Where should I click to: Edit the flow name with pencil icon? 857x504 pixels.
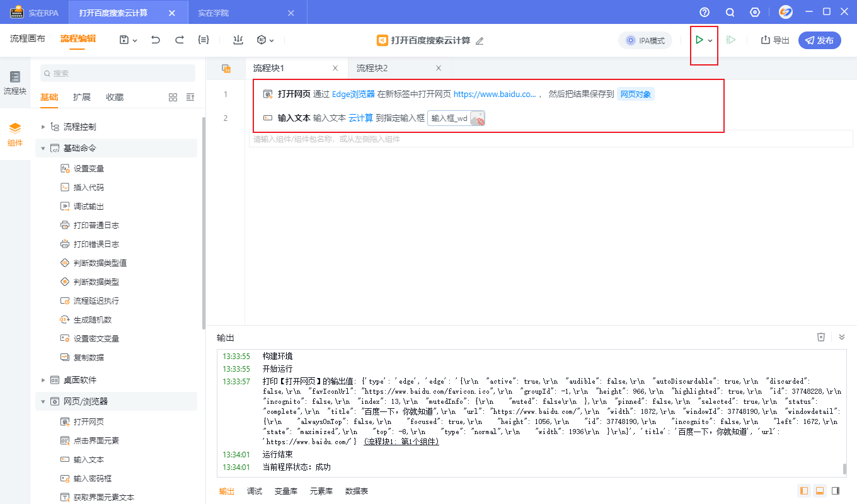click(480, 41)
